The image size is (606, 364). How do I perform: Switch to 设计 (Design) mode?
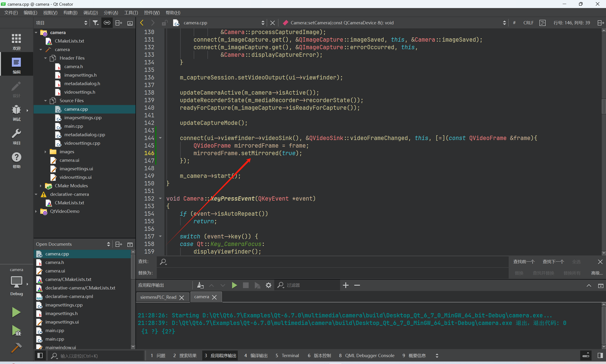[x=16, y=90]
